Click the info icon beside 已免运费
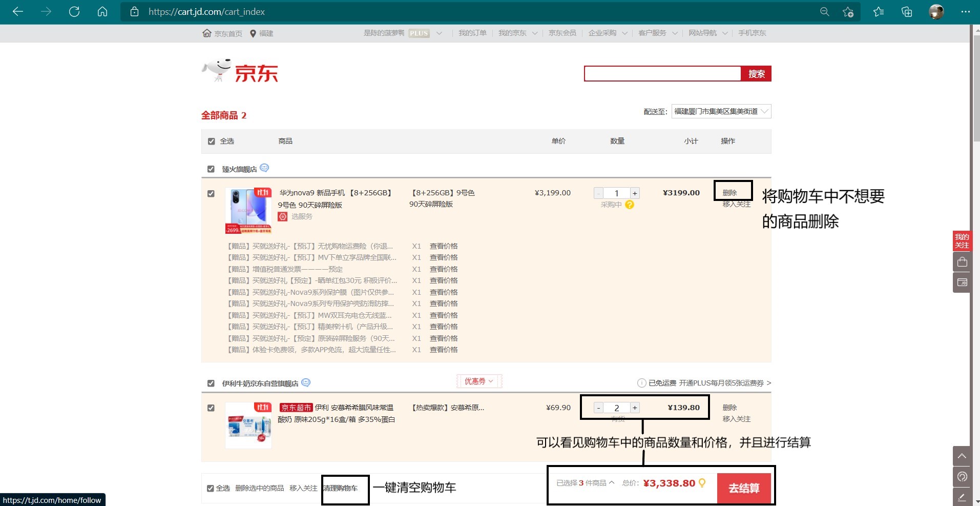 click(641, 383)
